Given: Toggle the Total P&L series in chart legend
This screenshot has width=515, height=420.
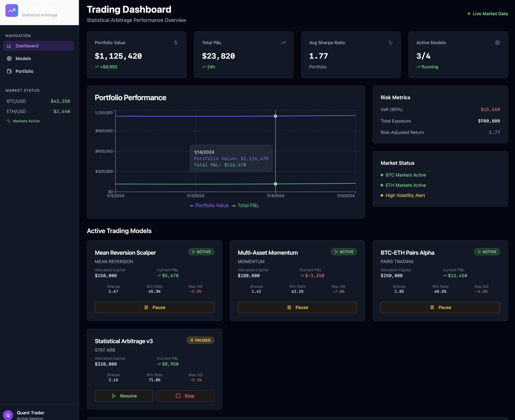Looking at the screenshot, I should click(246, 205).
